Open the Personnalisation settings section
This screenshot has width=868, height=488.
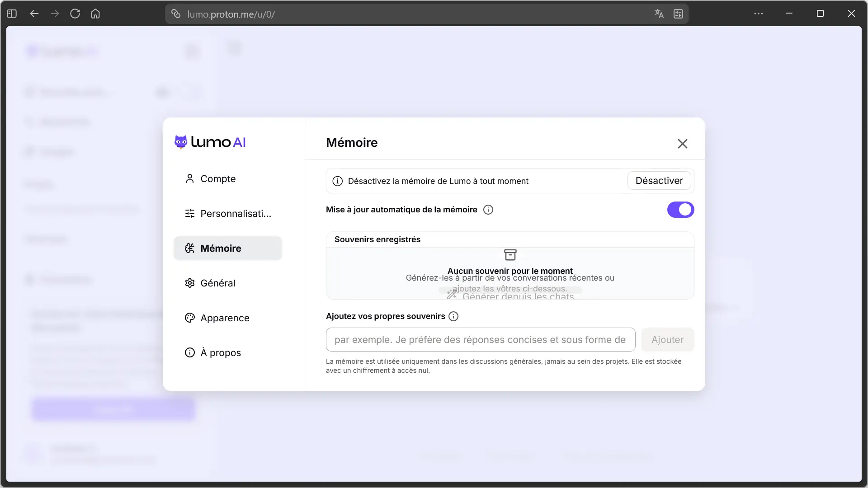tap(228, 214)
